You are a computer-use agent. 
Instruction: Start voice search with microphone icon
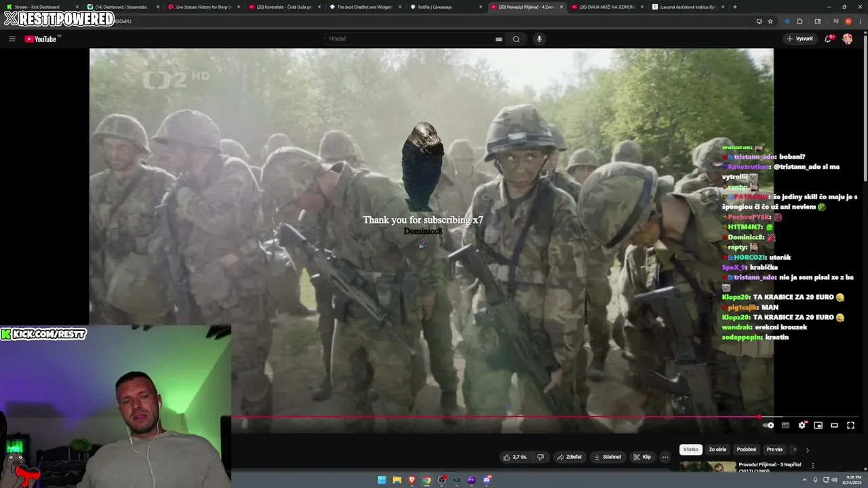pos(539,39)
